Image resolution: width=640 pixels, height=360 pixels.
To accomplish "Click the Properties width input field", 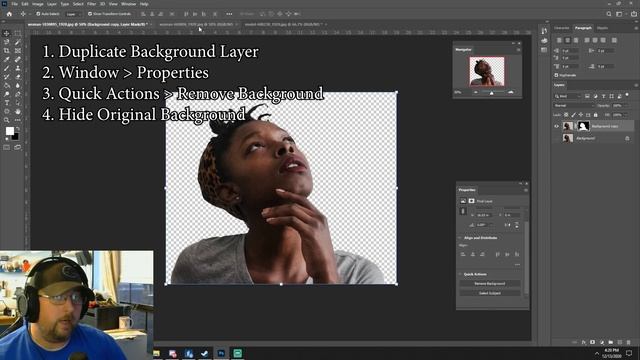I will pyautogui.click(x=484, y=215).
